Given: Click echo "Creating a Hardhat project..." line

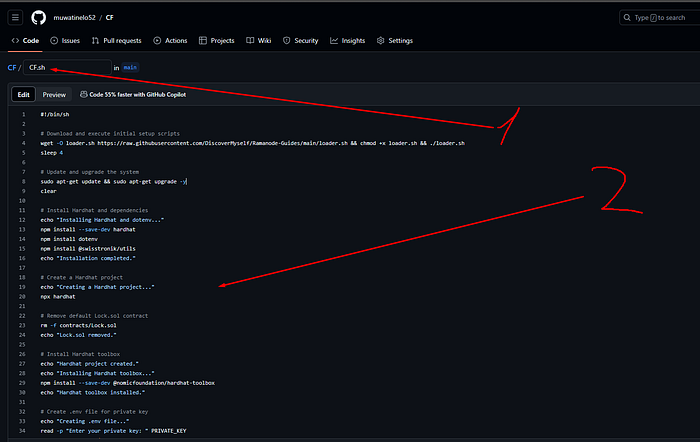Looking at the screenshot, I should [x=97, y=287].
